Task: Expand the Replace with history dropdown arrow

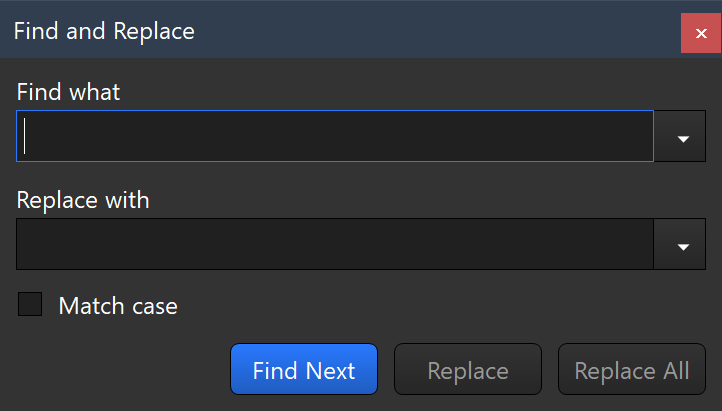Action: 683,245
